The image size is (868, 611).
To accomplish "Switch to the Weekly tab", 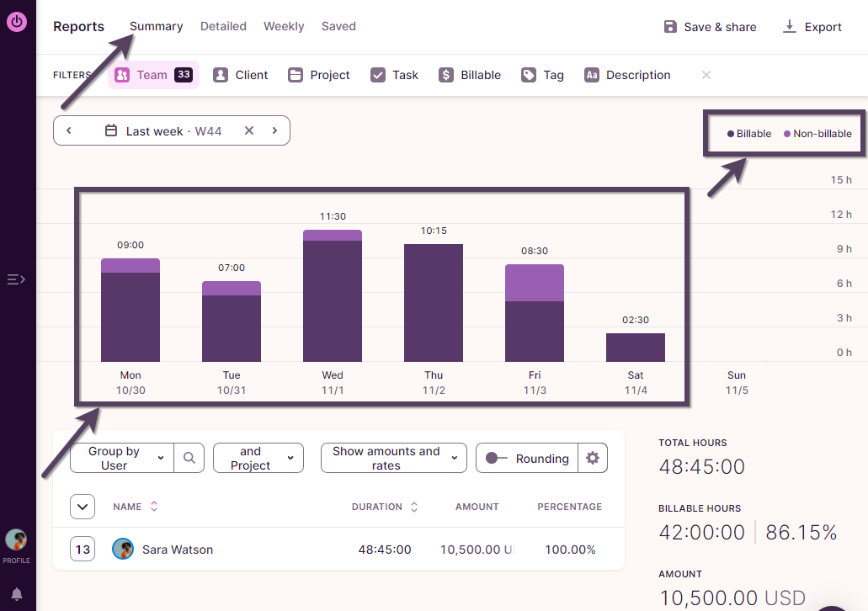I will point(284,26).
